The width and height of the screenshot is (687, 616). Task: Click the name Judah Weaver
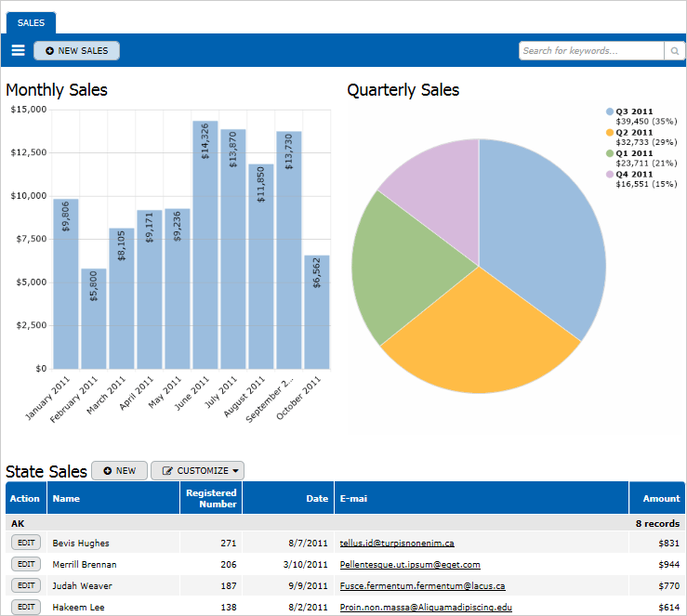[x=82, y=585]
